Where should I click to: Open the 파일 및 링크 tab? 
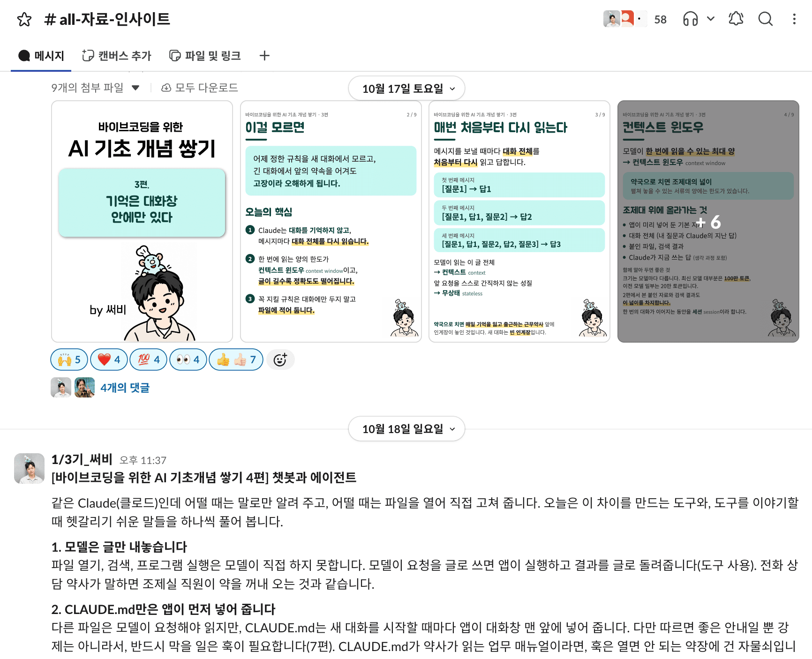pos(205,56)
